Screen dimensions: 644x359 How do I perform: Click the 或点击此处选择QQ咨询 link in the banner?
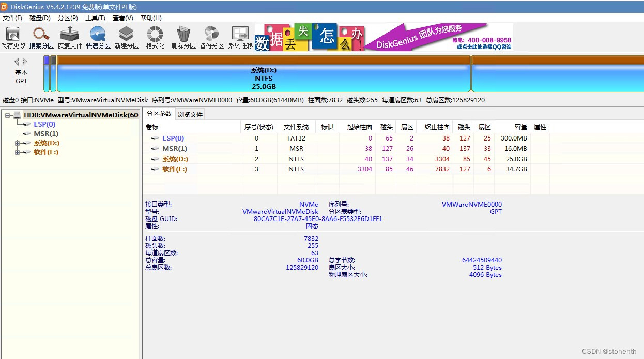point(484,47)
